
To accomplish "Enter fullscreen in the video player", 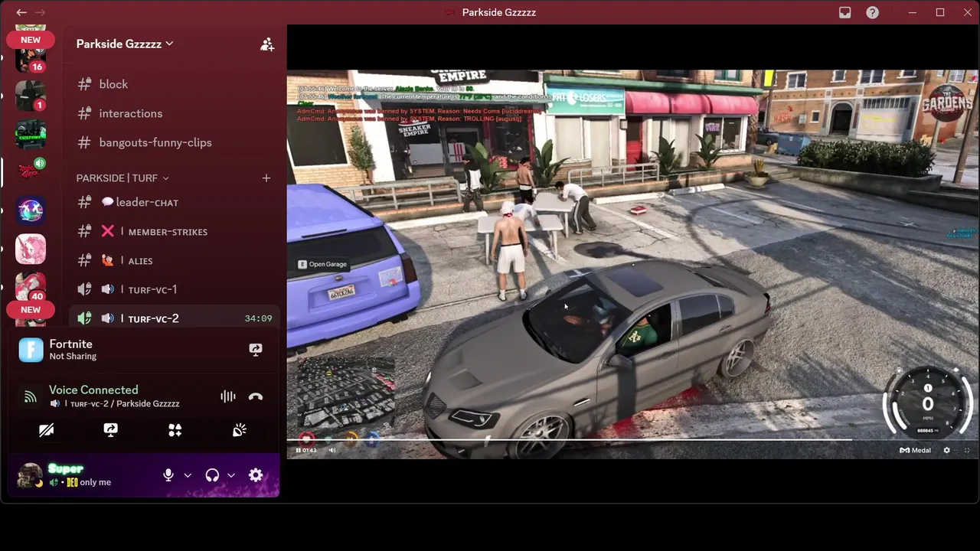I will pyautogui.click(x=967, y=450).
